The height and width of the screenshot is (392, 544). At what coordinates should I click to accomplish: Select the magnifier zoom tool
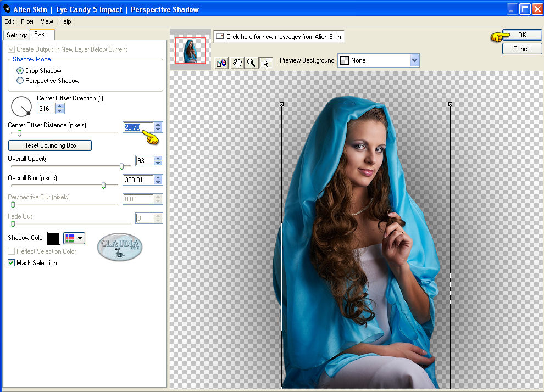coord(251,63)
